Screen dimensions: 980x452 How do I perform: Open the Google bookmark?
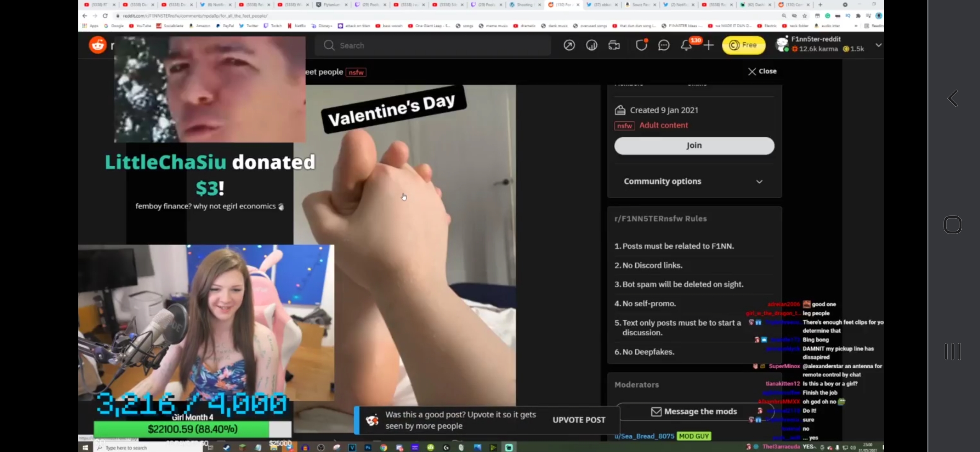(x=114, y=26)
